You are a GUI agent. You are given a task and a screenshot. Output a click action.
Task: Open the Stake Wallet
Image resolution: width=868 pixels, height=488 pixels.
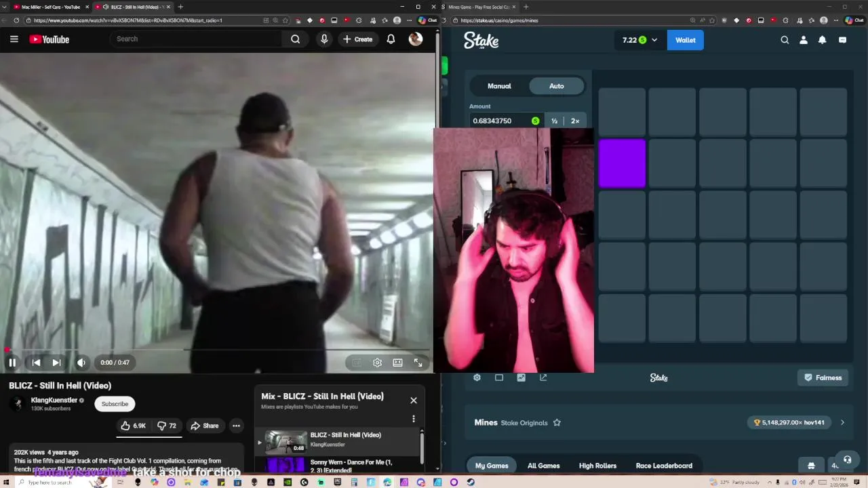tap(686, 40)
